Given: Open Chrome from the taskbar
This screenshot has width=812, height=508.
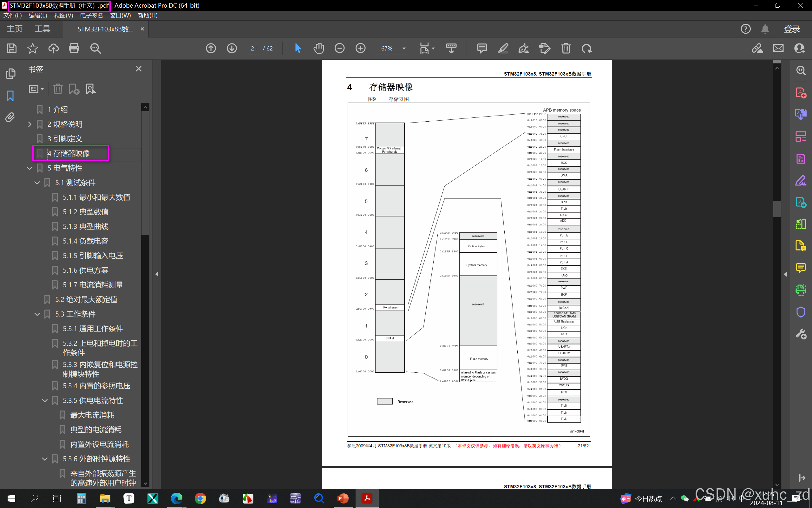Looking at the screenshot, I should pyautogui.click(x=200, y=498).
